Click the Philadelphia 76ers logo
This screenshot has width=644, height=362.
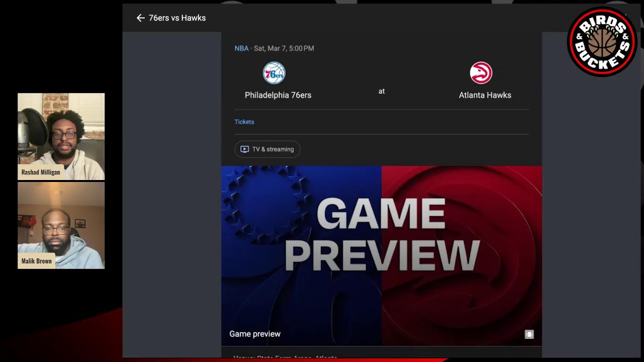point(274,73)
